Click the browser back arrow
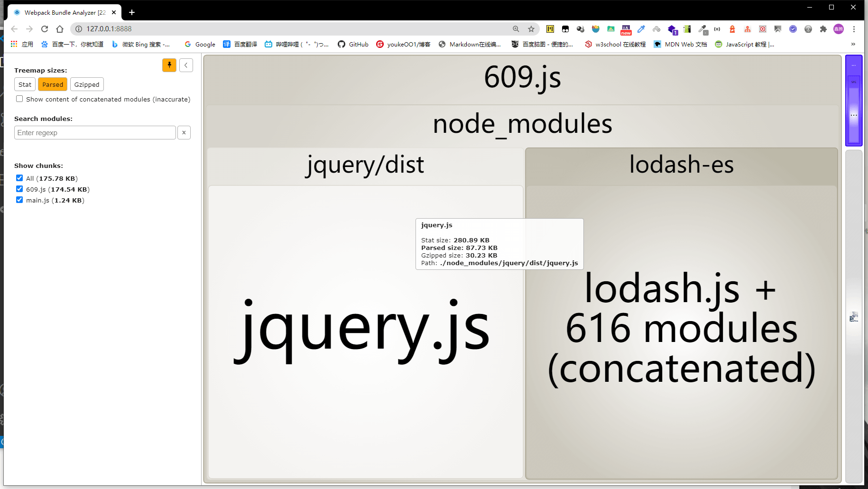The width and height of the screenshot is (868, 489). [x=14, y=29]
